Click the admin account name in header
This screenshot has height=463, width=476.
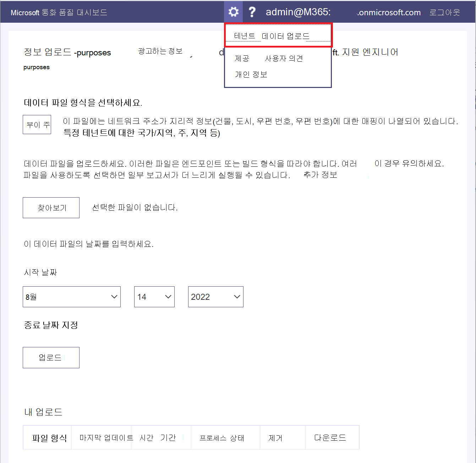pos(343,12)
